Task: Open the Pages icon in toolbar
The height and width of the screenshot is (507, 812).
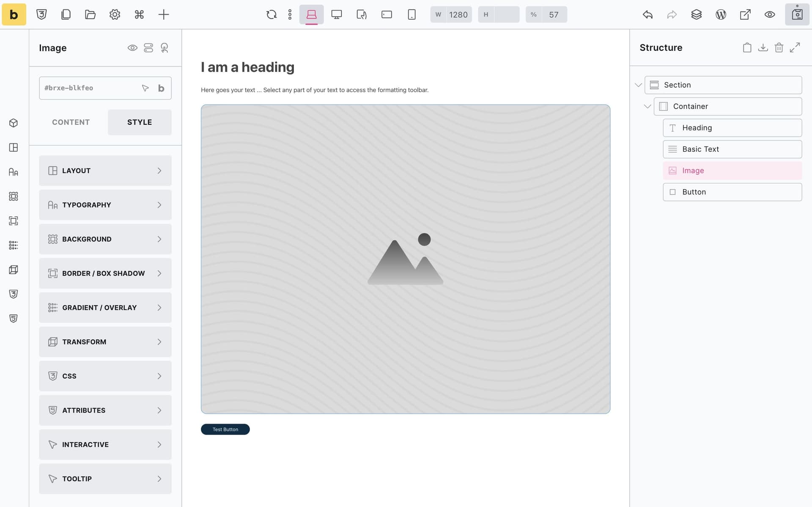Action: pyautogui.click(x=66, y=14)
